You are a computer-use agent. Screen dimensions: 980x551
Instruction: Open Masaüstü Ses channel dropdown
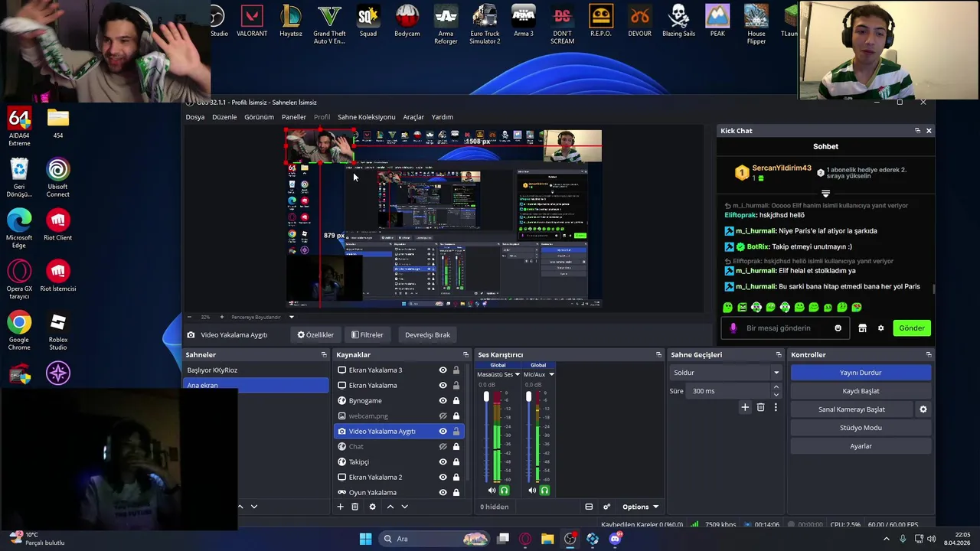pyautogui.click(x=518, y=375)
